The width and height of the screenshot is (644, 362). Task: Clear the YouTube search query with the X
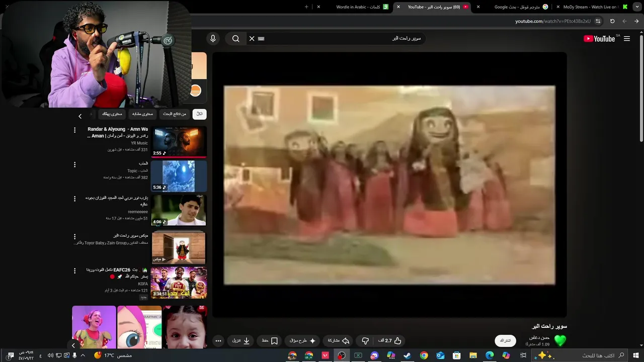[252, 39]
